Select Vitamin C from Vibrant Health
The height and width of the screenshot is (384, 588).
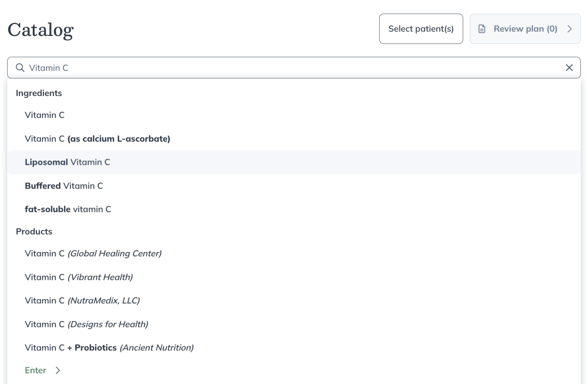coord(78,277)
